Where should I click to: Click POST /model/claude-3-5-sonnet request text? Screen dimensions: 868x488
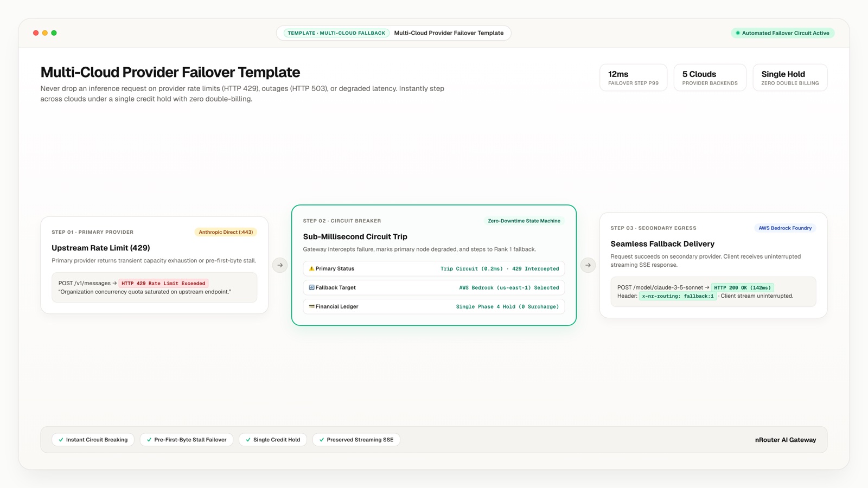660,288
